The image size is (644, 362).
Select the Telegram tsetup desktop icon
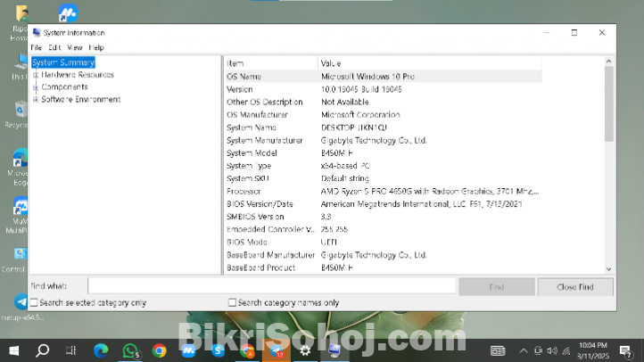(20, 307)
